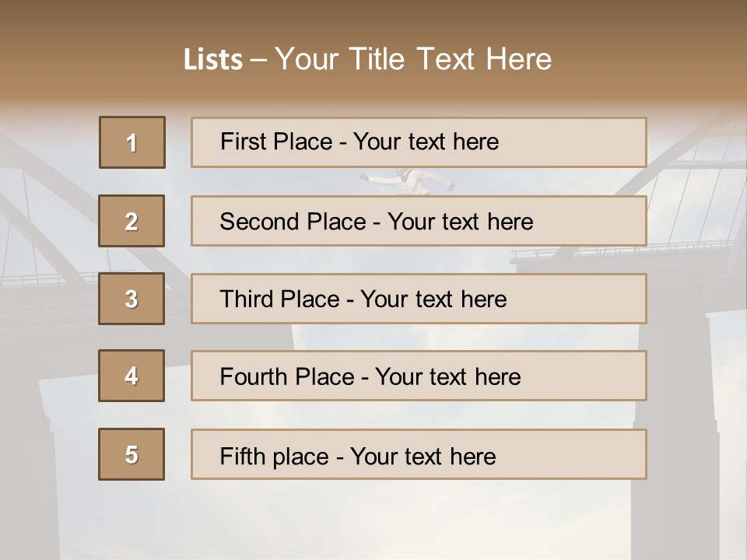Image resolution: width=747 pixels, height=560 pixels.
Task: Click the Fifth place text bar
Action: click(419, 454)
